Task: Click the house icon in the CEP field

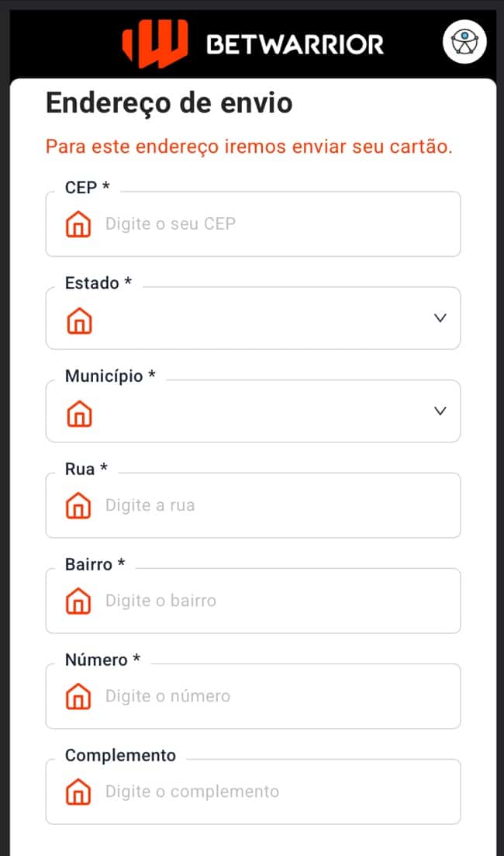Action: coord(78,224)
